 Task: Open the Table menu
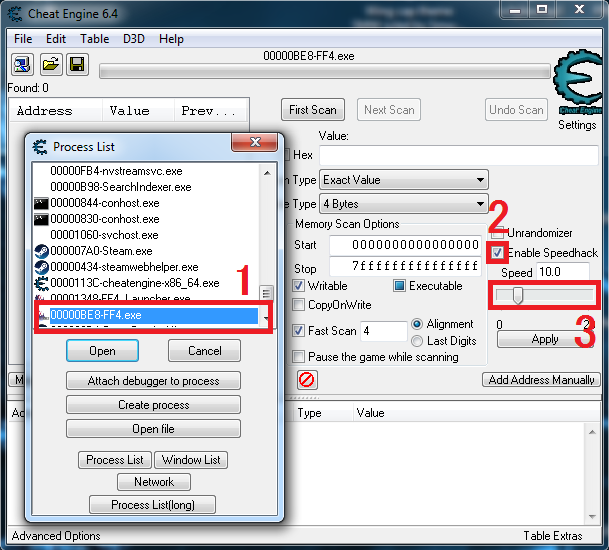[x=94, y=39]
